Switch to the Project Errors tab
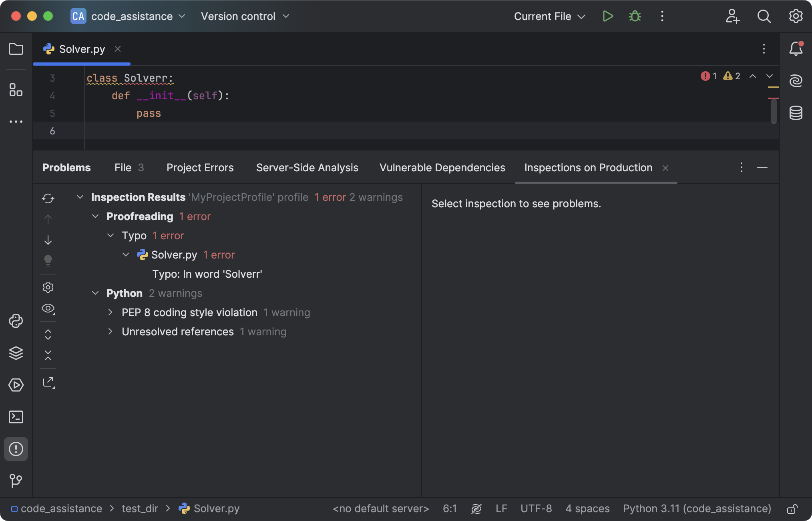This screenshot has width=812, height=521. pos(200,168)
